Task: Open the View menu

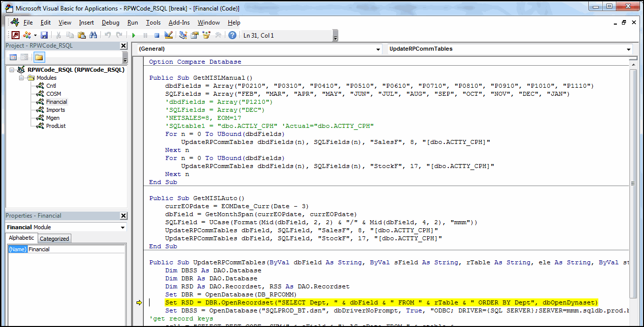Action: tap(65, 23)
